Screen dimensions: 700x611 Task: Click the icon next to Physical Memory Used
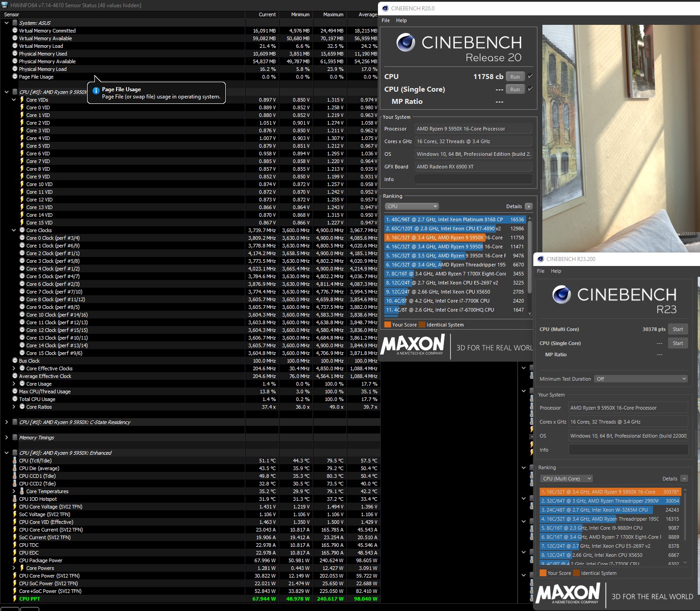pos(15,54)
